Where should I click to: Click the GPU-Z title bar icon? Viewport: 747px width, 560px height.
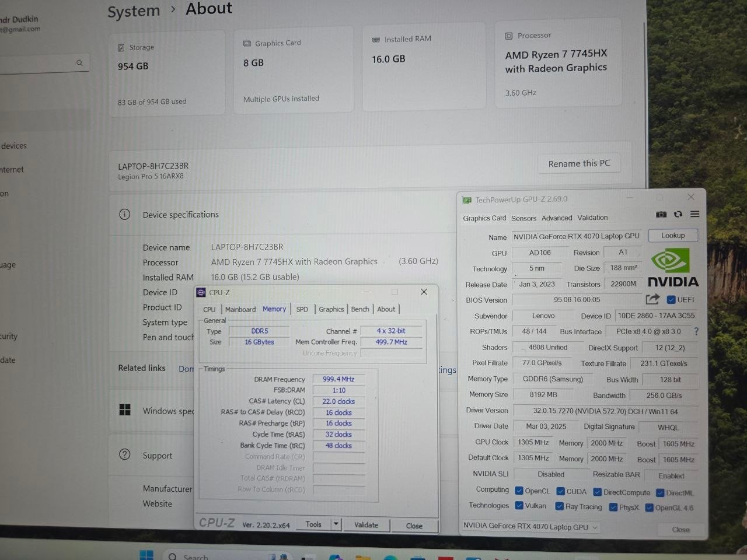coord(466,200)
